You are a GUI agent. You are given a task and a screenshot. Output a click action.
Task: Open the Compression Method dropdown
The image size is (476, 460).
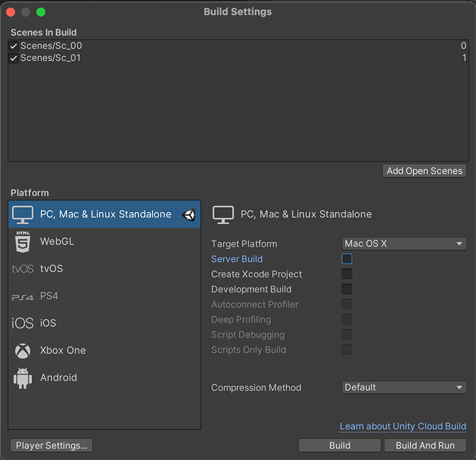[x=405, y=387]
